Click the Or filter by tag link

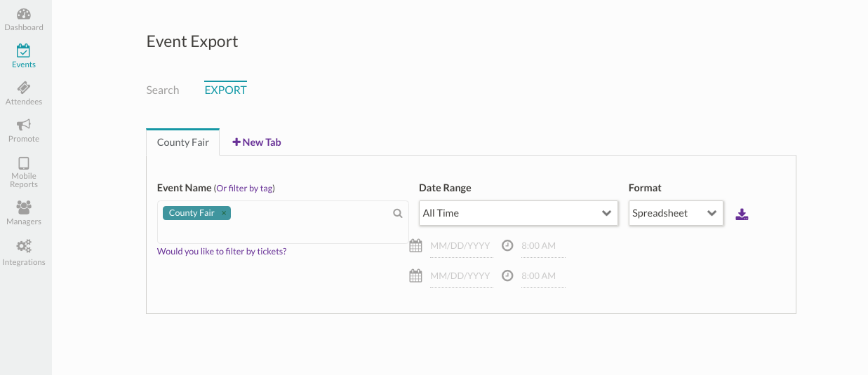coord(244,189)
